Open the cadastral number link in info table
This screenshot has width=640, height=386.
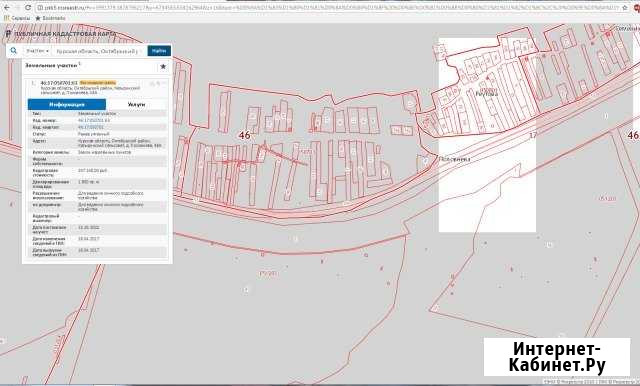(x=93, y=121)
